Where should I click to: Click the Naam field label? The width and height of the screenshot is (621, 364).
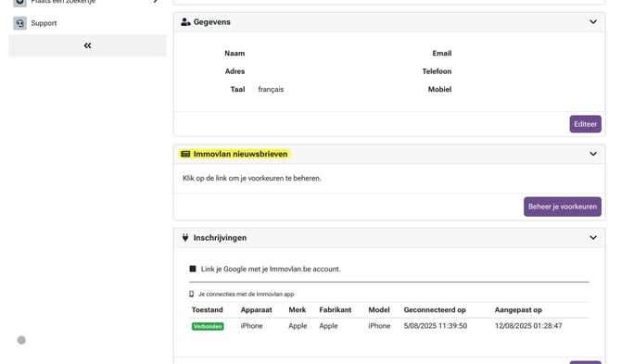(x=234, y=53)
